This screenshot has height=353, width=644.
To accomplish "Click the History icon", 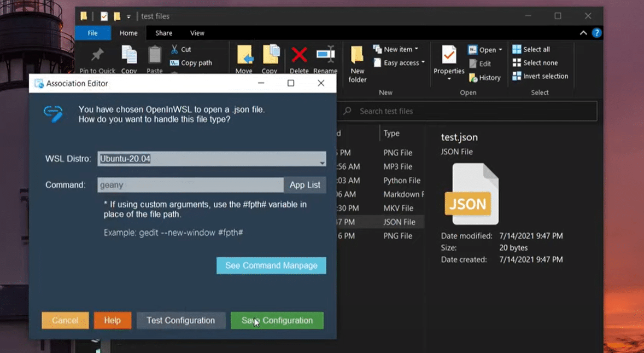I will click(473, 78).
